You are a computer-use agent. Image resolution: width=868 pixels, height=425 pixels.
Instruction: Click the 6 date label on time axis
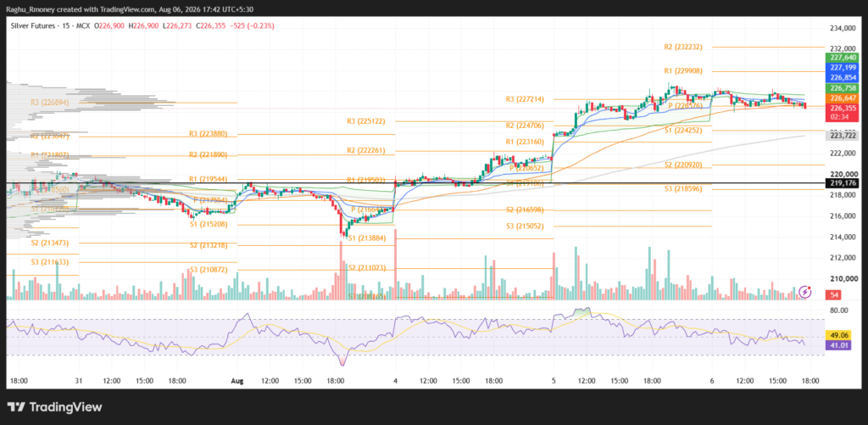click(x=712, y=381)
